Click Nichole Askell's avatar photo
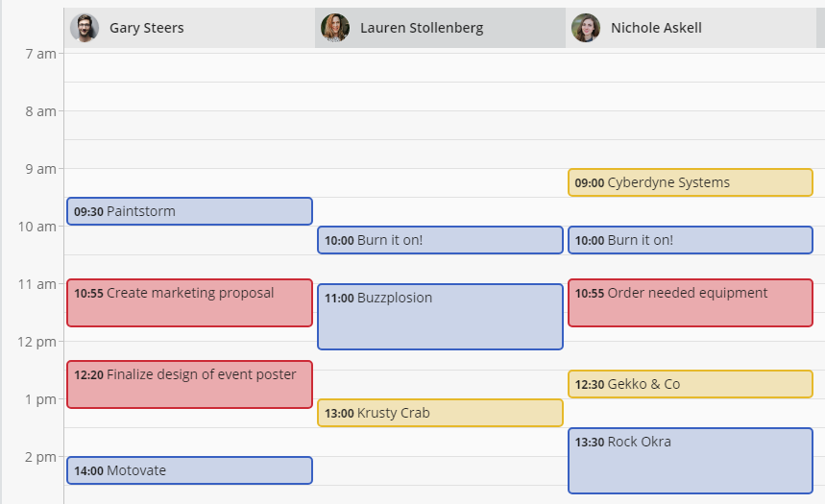 click(x=586, y=28)
